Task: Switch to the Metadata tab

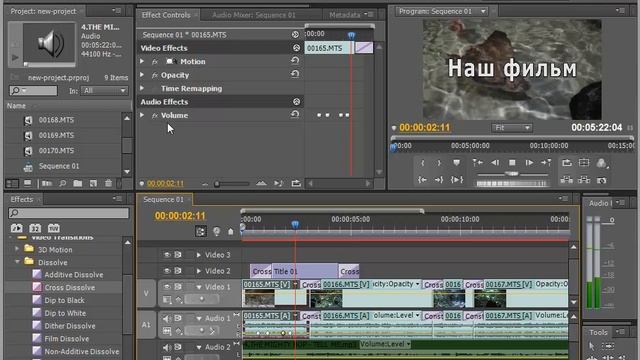Action: tap(344, 15)
